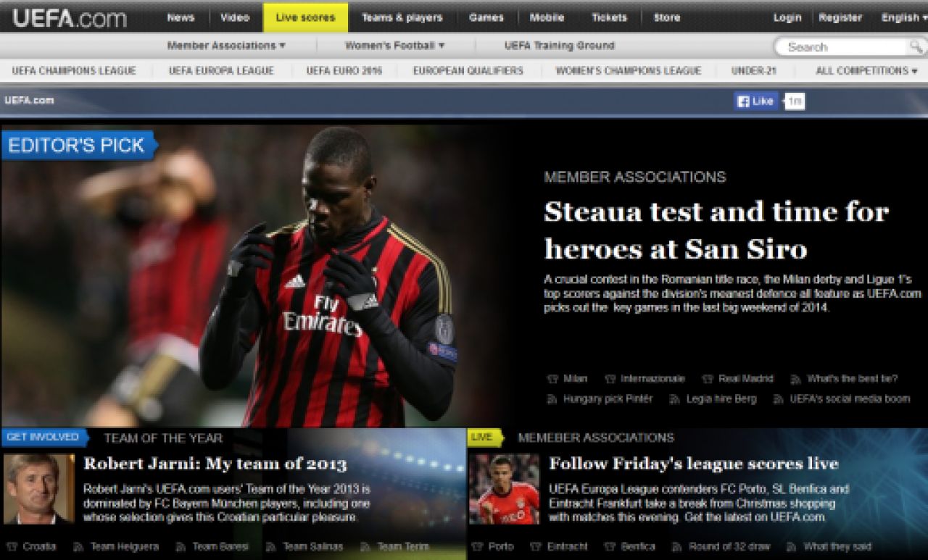Open European Qualifiers in the competitions bar
928x560 pixels.
[x=468, y=71]
